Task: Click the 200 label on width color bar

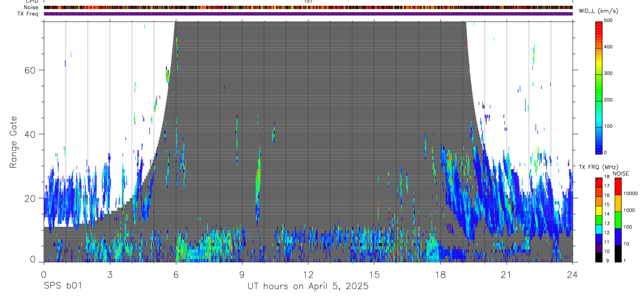Action: (609, 100)
